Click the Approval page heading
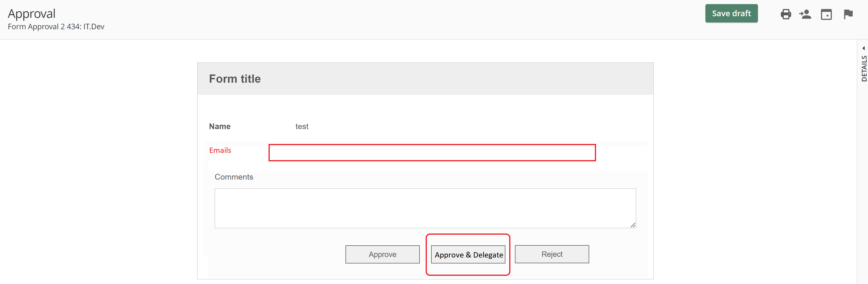The height and width of the screenshot is (284, 868). point(31,13)
